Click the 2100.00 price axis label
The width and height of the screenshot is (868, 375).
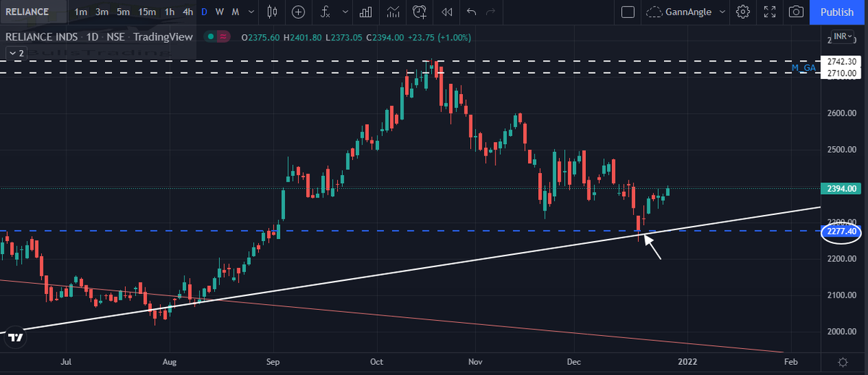843,295
